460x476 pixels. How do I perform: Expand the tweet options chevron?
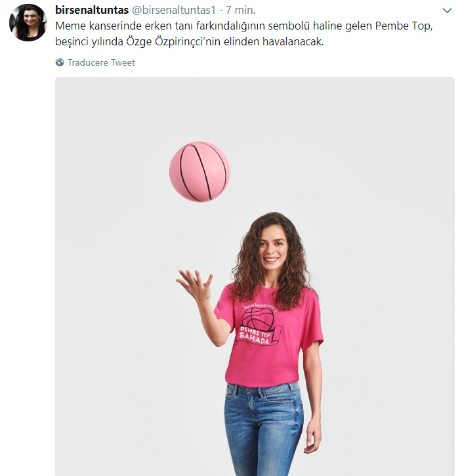point(447,11)
